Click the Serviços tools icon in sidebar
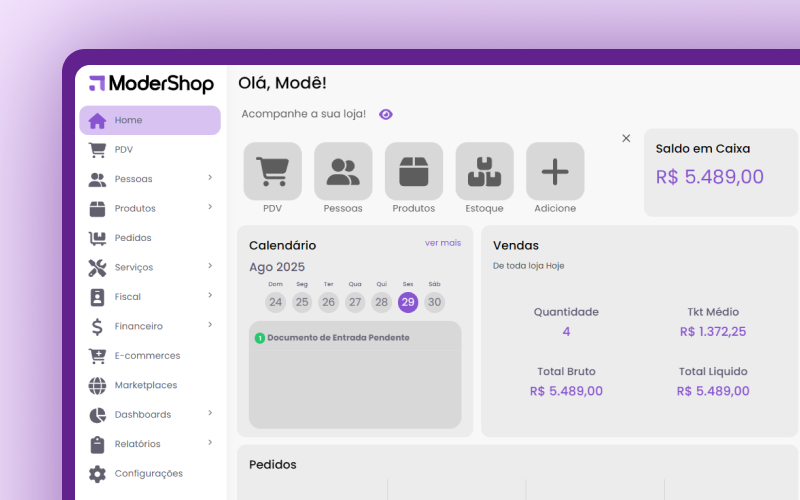 (x=97, y=267)
